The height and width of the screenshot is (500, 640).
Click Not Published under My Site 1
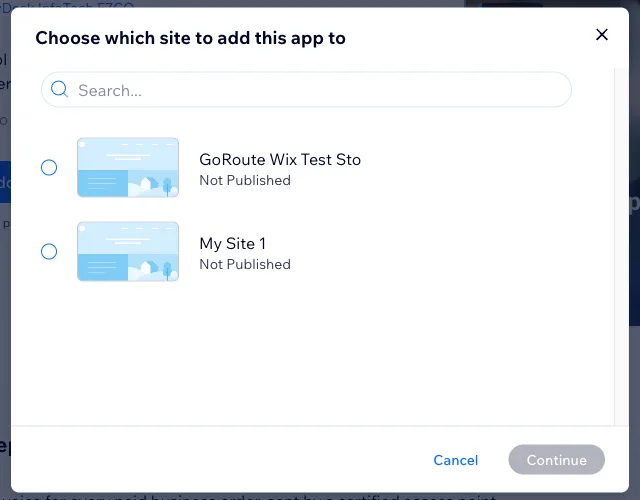245,264
